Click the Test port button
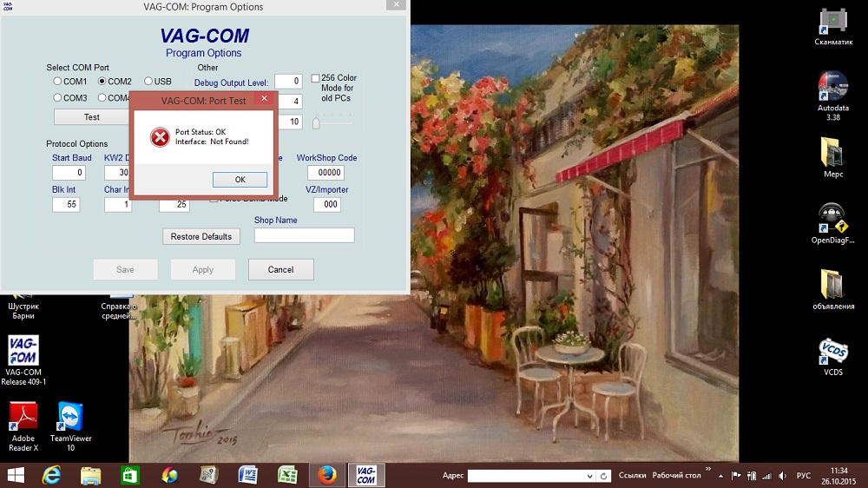 pos(91,117)
